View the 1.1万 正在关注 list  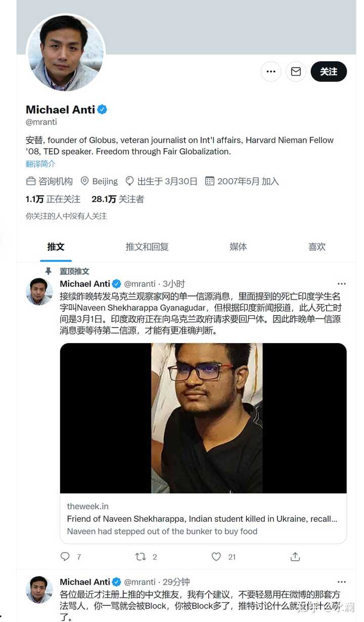pyautogui.click(x=53, y=199)
